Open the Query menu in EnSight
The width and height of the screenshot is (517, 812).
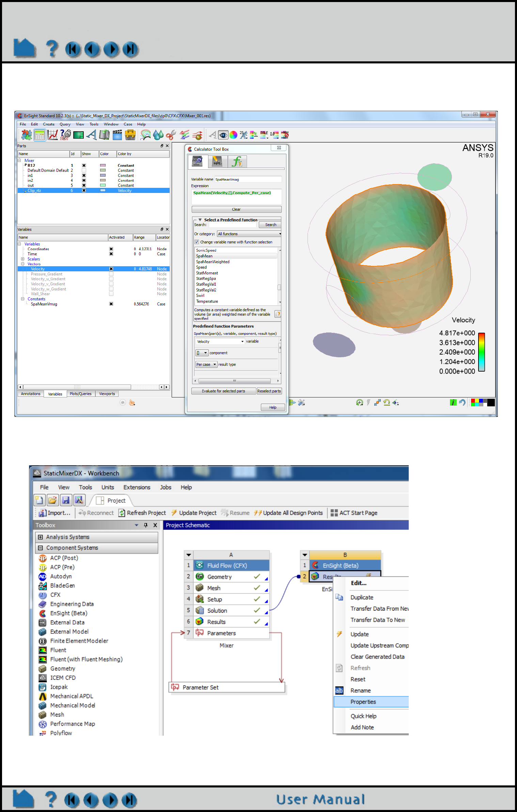65,124
